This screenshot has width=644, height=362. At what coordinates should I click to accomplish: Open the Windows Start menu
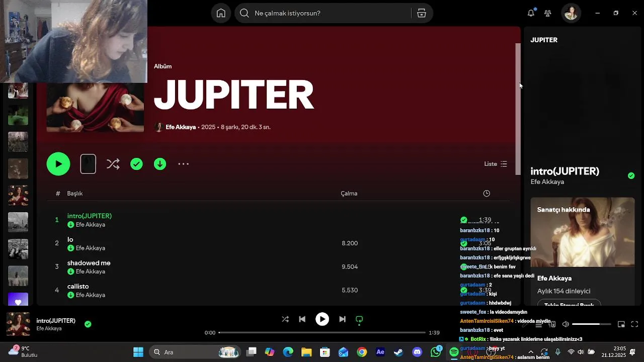(138, 352)
